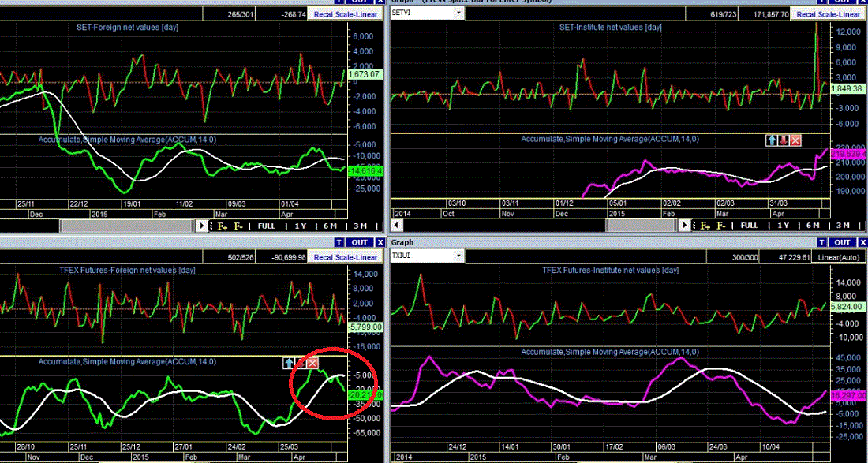Click the 1,849.38 last value label
Viewport: 868px width, 463px height.
848,88
